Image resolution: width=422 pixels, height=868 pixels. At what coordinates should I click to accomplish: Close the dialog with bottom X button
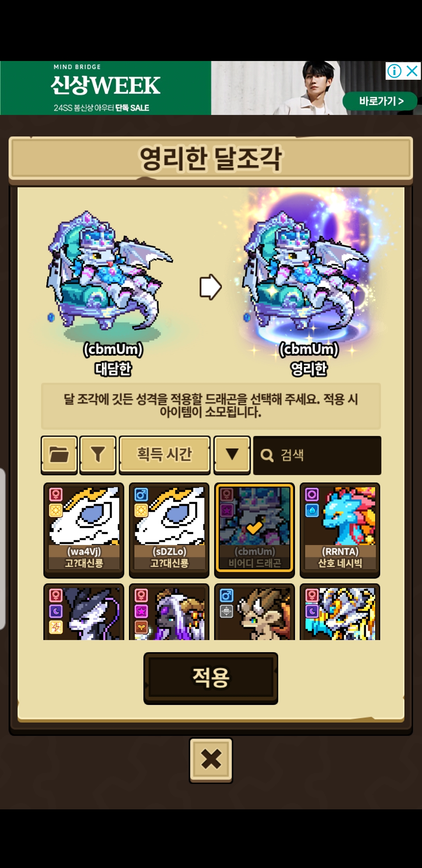pyautogui.click(x=211, y=760)
